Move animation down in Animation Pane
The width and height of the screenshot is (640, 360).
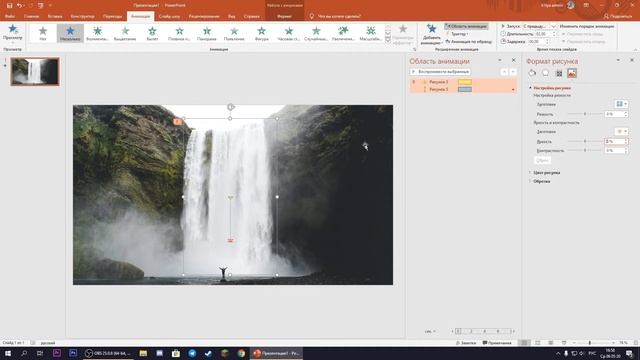pyautogui.click(x=513, y=72)
